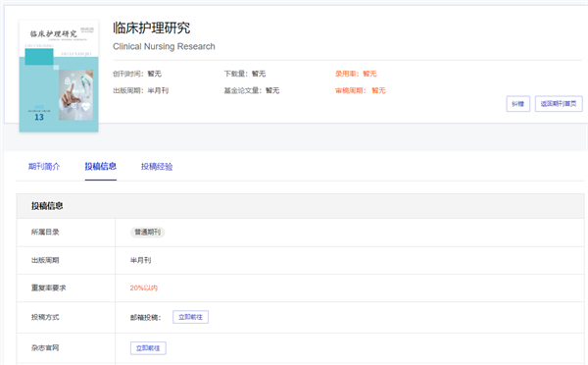Click the orange 审稿周期 label
The image size is (588, 365).
350,90
